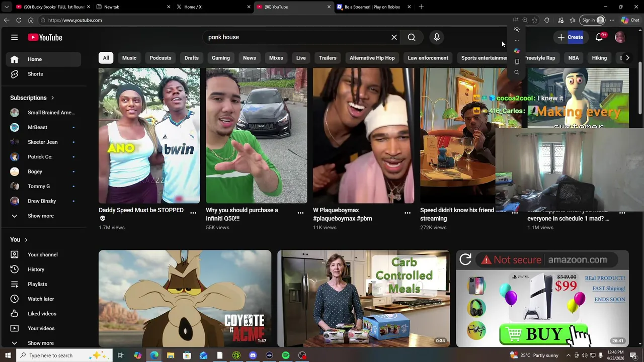The width and height of the screenshot is (644, 362).
Task: Click the zoom magnifier in address bar
Action: (525, 20)
